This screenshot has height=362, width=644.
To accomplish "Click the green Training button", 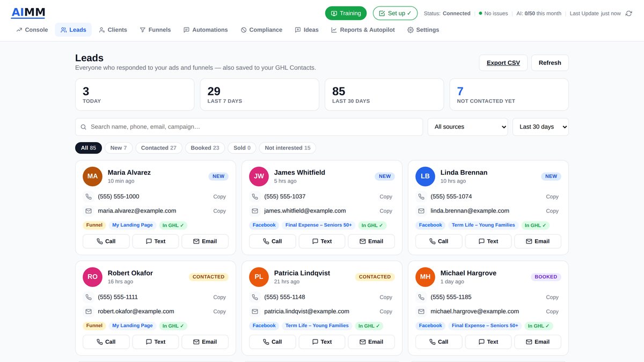I will tap(346, 13).
